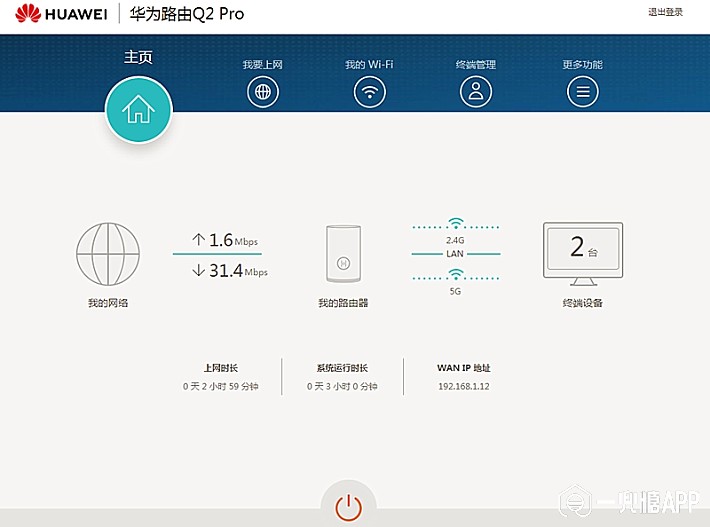Viewport: 710px width, 527px height.
Task: Click the My Network globe graphic
Action: pyautogui.click(x=108, y=254)
